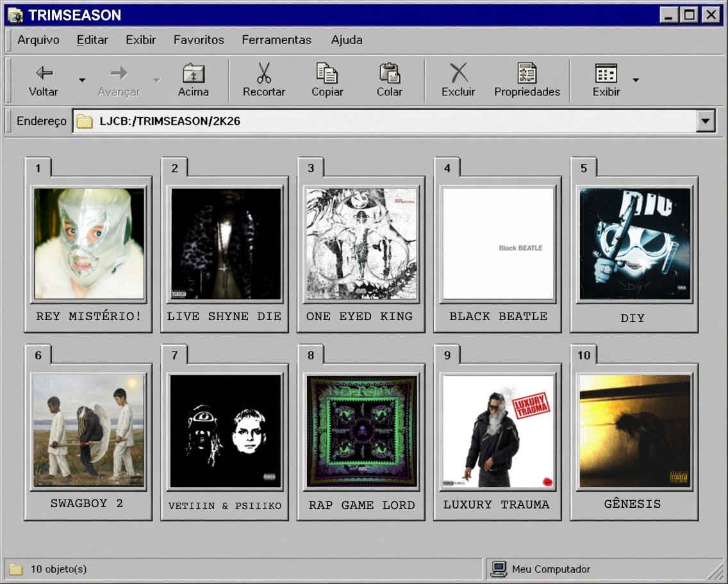Screen dimensions: 728x584
Task: Click folder tab number 1
Action: point(38,168)
